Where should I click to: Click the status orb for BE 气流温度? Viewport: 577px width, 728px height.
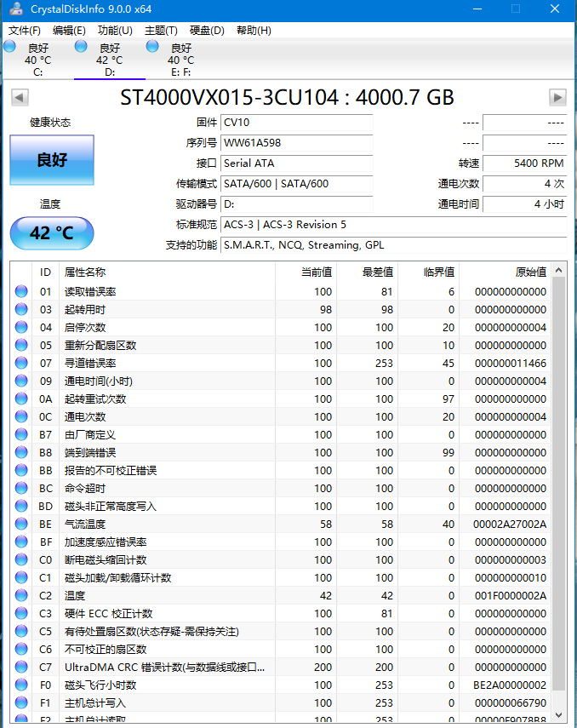pos(21,524)
